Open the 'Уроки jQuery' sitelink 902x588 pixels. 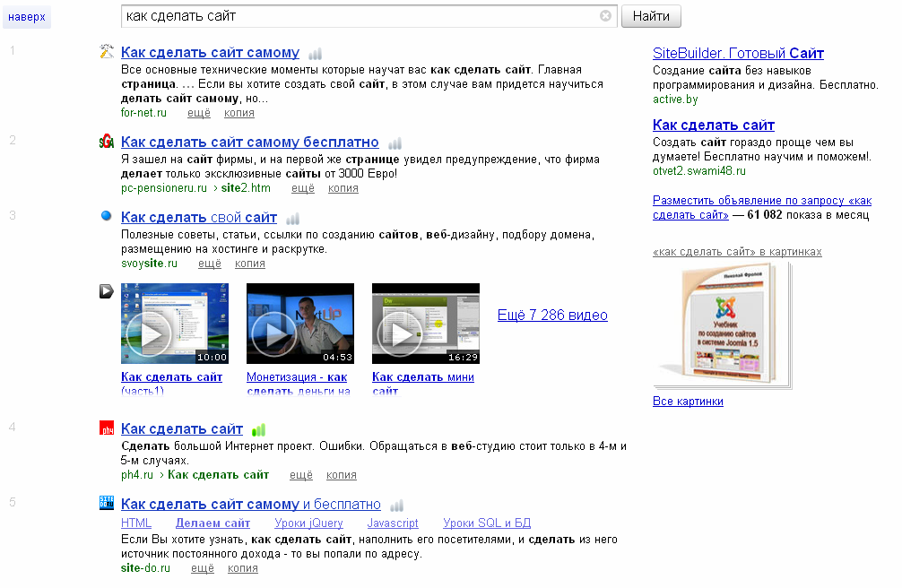tap(309, 523)
